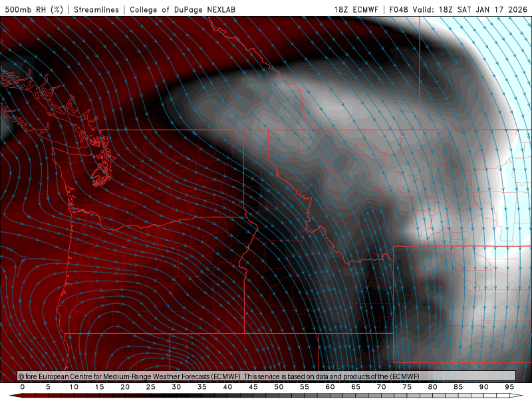The height and width of the screenshot is (399, 532).
Task: Pick the "30" label on color scale
Action: (176, 387)
